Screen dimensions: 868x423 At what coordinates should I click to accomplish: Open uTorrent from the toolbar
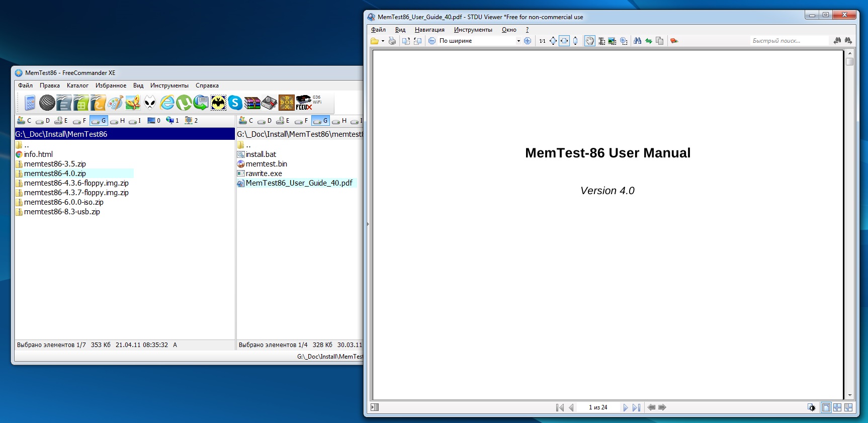point(184,103)
